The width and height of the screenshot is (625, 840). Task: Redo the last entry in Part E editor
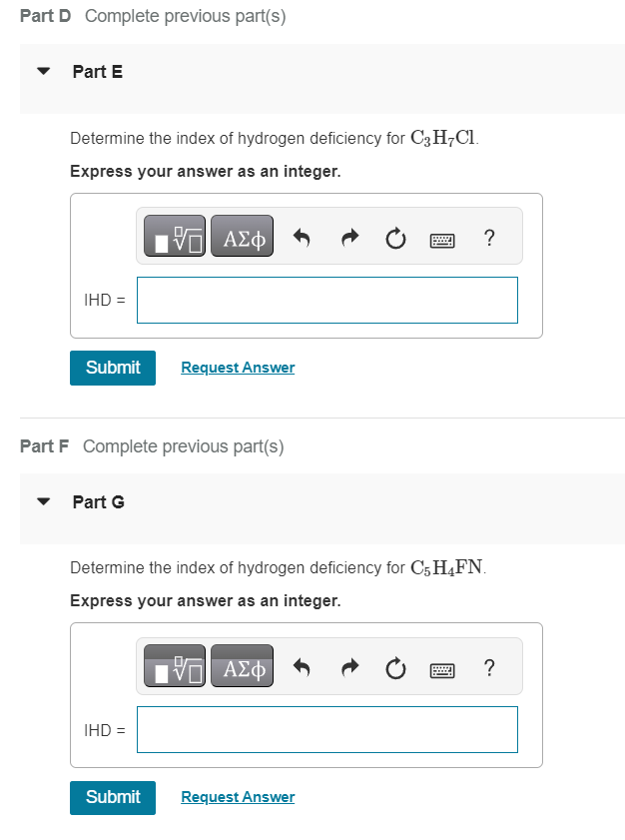tap(347, 237)
